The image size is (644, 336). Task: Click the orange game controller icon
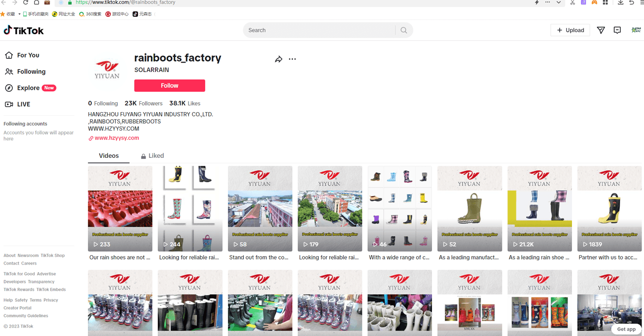click(x=594, y=2)
